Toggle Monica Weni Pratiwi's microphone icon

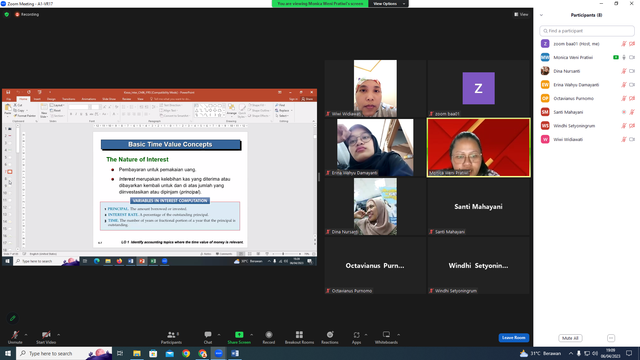[x=624, y=58]
